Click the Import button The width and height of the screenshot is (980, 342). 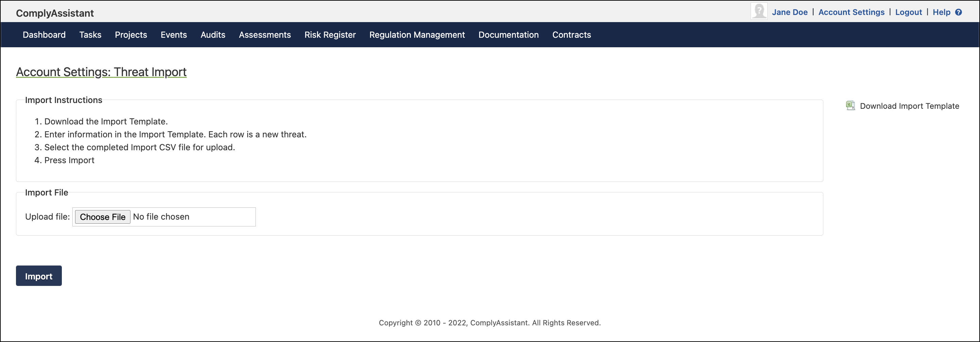[39, 276]
